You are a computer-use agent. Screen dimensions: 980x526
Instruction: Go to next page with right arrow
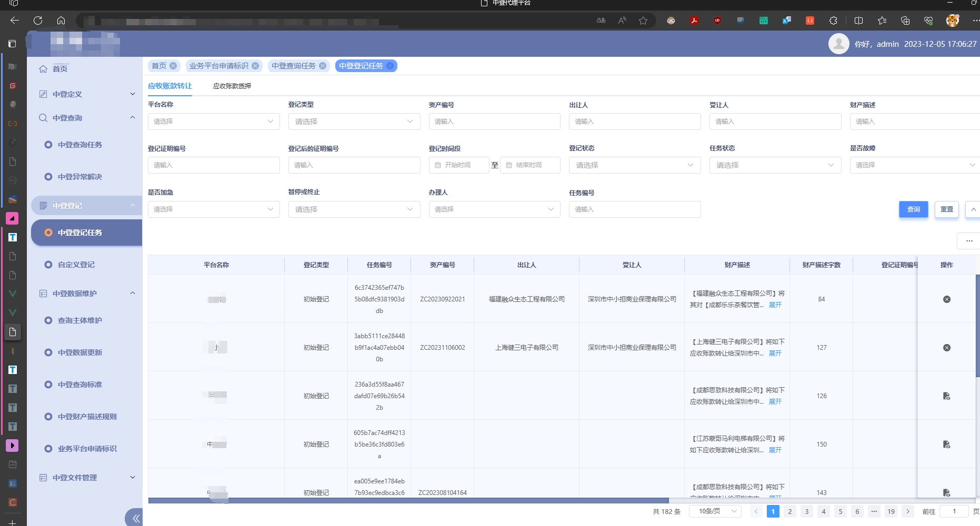click(x=908, y=511)
